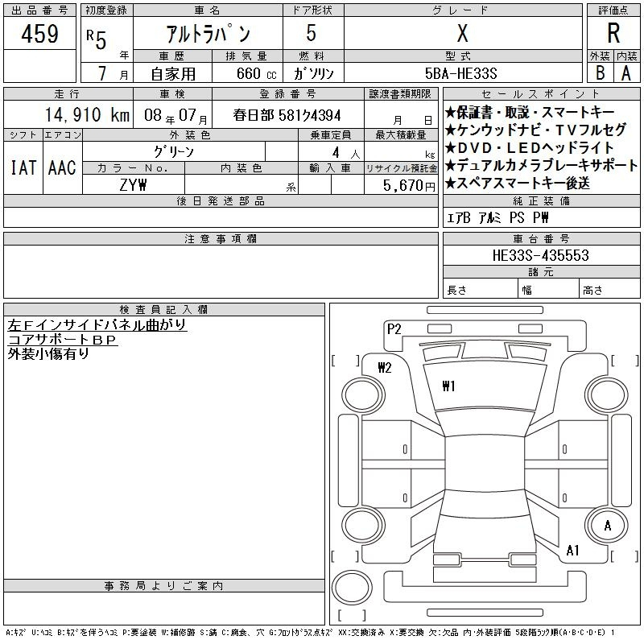644x644 pixels.
Task: Select the model code 5BA-HE33S
Action: click(x=462, y=73)
